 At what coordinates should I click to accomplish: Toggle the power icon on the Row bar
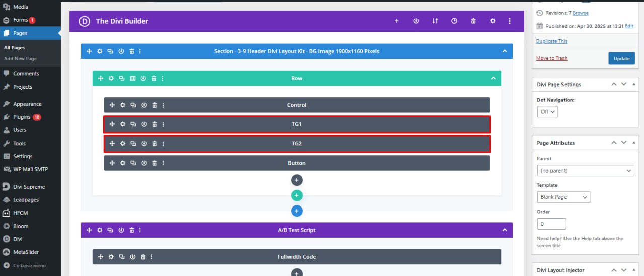(x=143, y=78)
